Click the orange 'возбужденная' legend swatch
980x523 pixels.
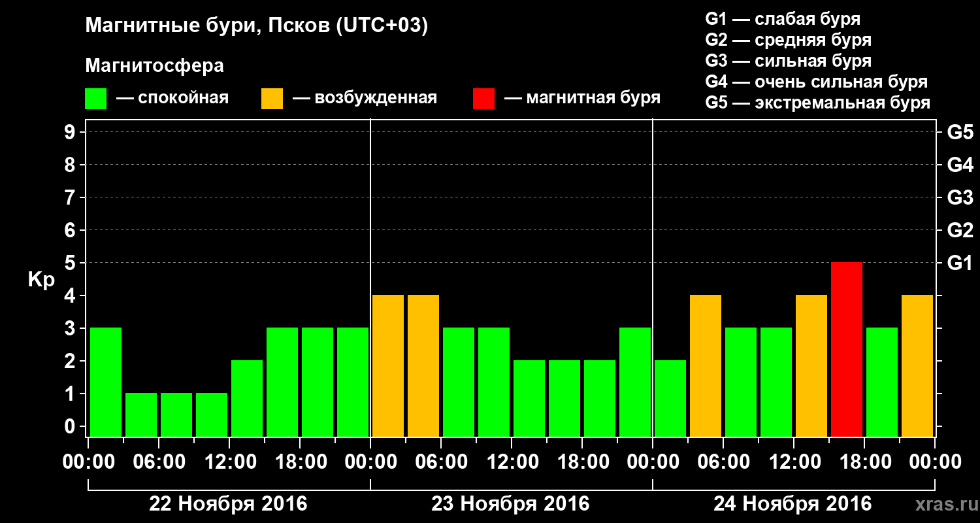tap(272, 99)
